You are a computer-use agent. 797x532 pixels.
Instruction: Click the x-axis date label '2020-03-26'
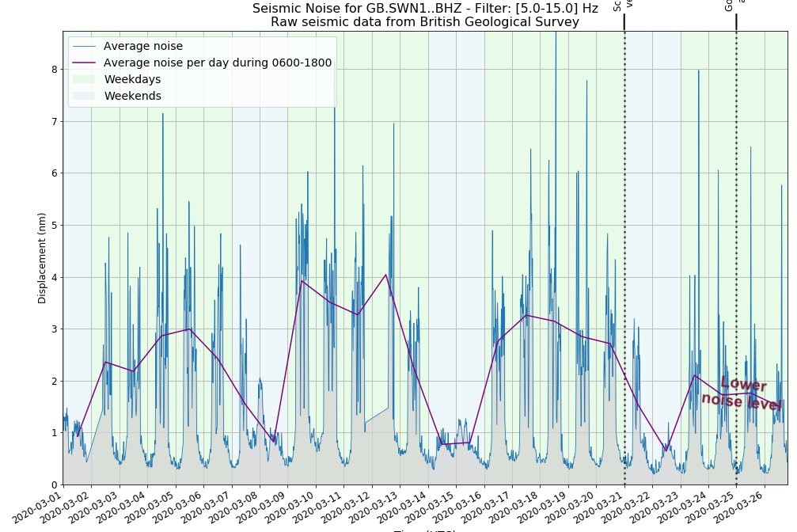739,507
